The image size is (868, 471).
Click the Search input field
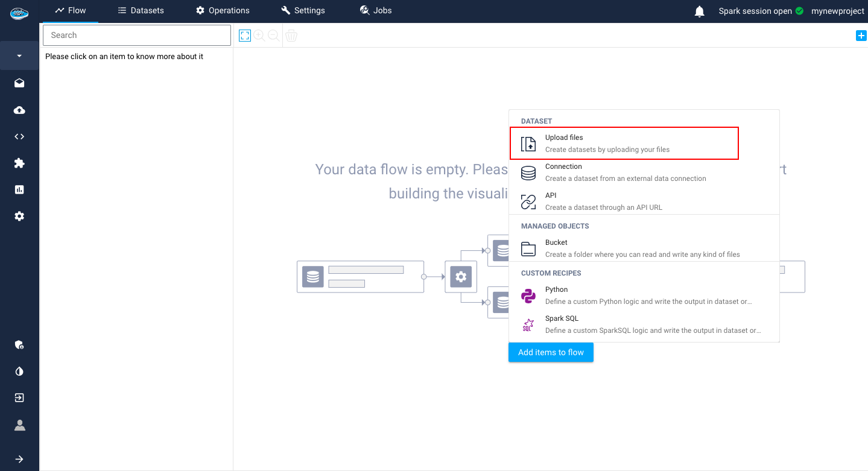click(x=136, y=35)
